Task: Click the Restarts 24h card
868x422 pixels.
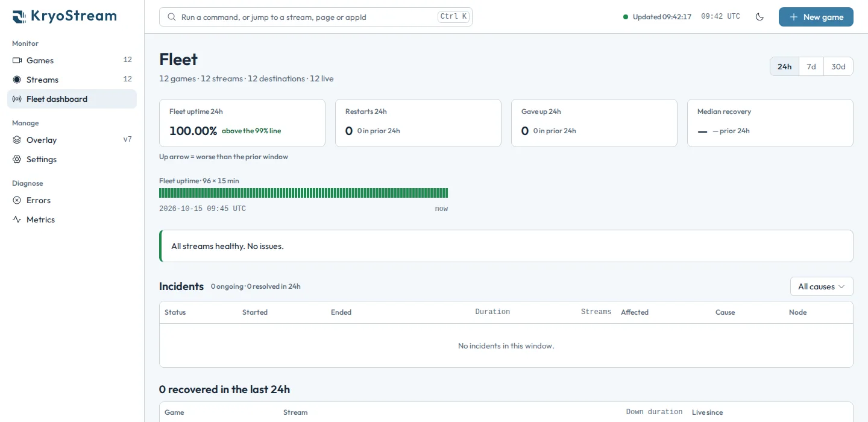Action: 418,123
